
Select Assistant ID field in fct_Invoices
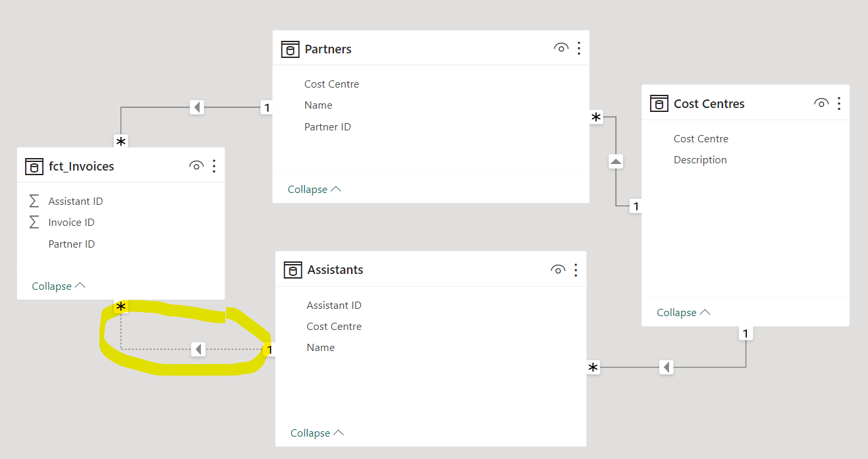[x=76, y=202]
